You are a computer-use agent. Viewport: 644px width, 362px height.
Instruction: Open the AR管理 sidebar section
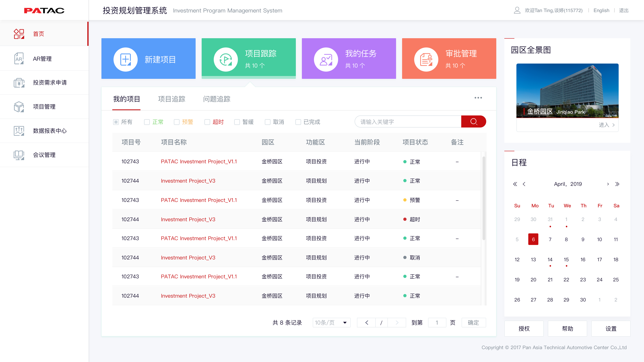42,59
